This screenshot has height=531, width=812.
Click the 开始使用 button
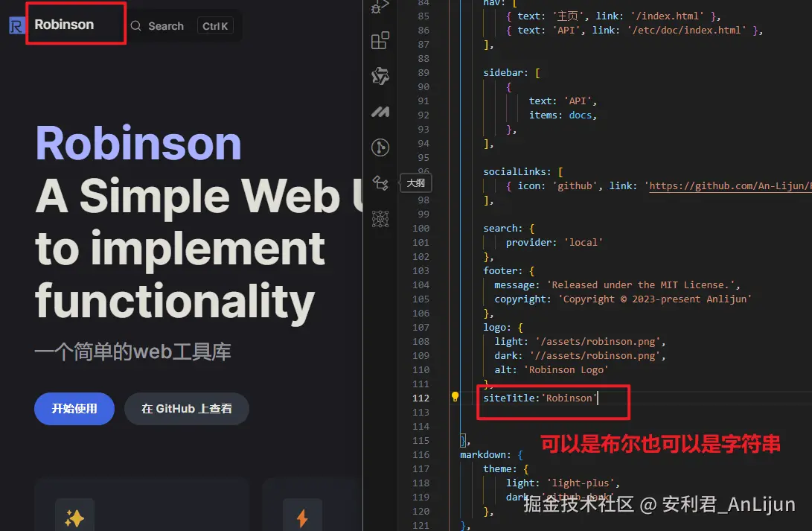(74, 409)
